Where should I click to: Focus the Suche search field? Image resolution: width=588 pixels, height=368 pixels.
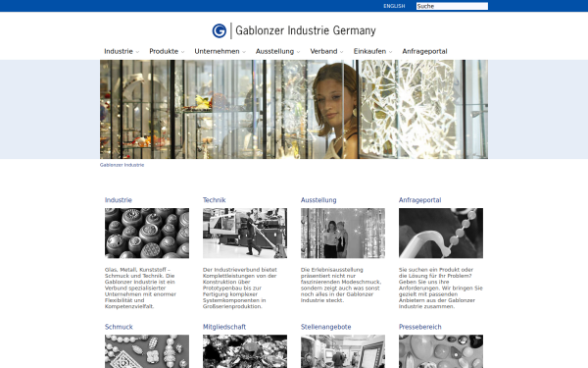(452, 6)
